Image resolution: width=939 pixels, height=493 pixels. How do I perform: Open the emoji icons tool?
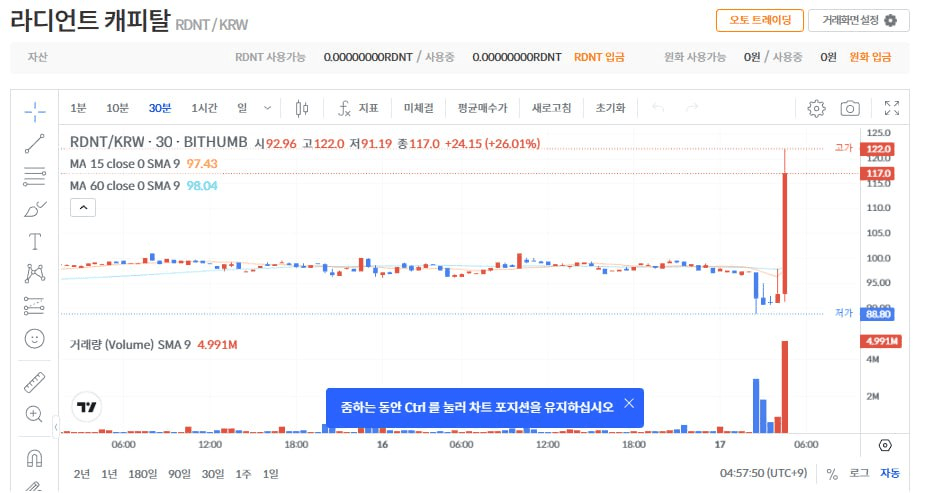tap(35, 339)
